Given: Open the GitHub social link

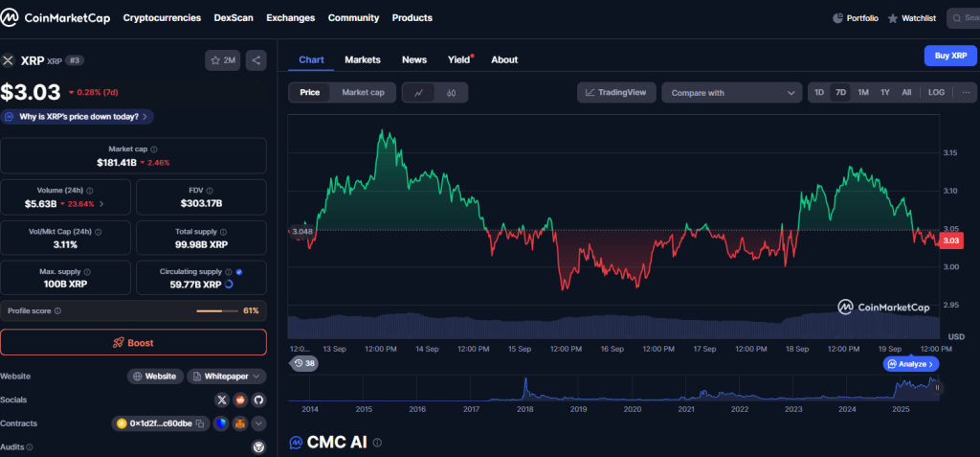Looking at the screenshot, I should coord(258,400).
